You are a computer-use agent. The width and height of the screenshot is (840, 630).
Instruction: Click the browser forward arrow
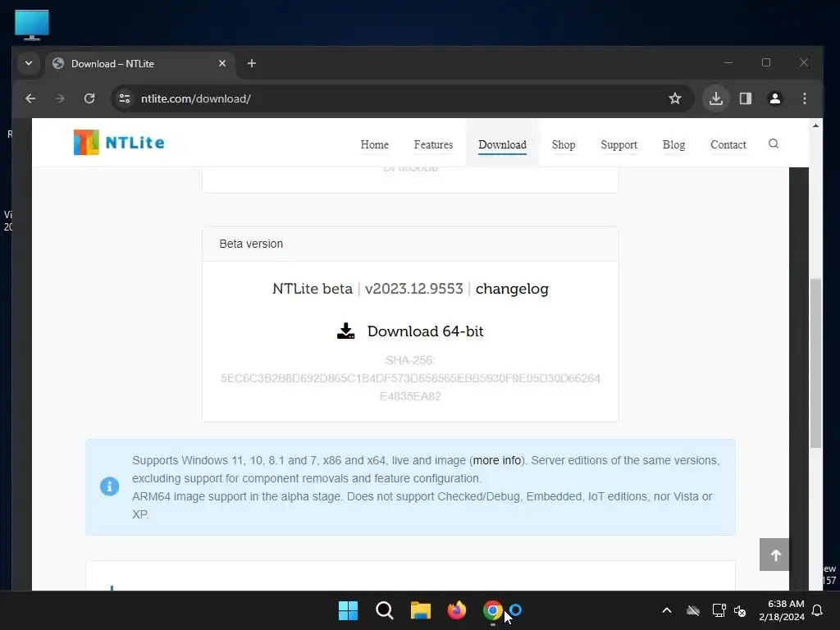59,98
